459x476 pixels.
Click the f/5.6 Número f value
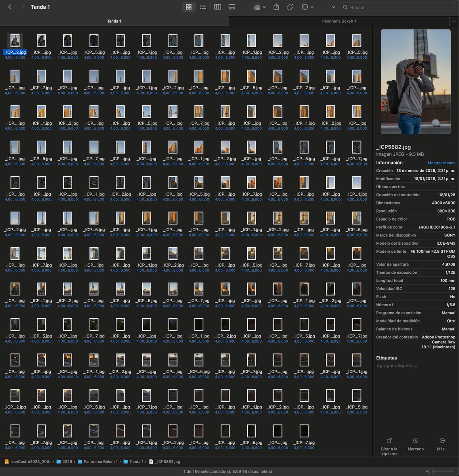click(451, 305)
